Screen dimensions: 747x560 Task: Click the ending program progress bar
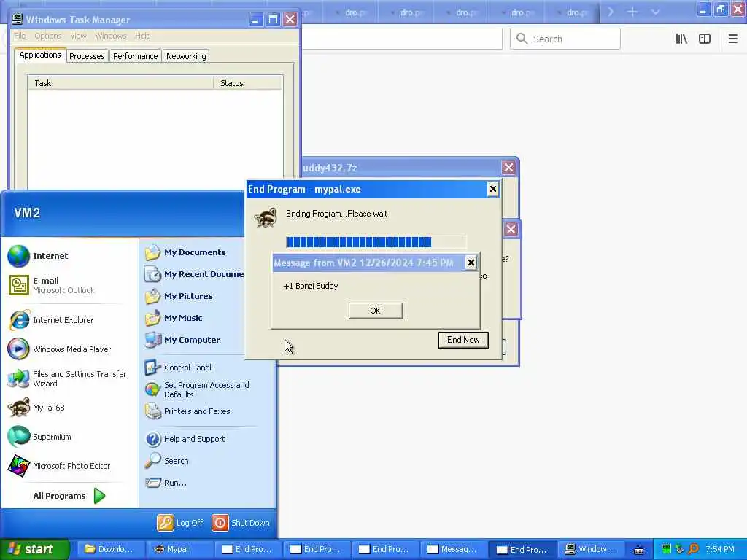click(376, 242)
